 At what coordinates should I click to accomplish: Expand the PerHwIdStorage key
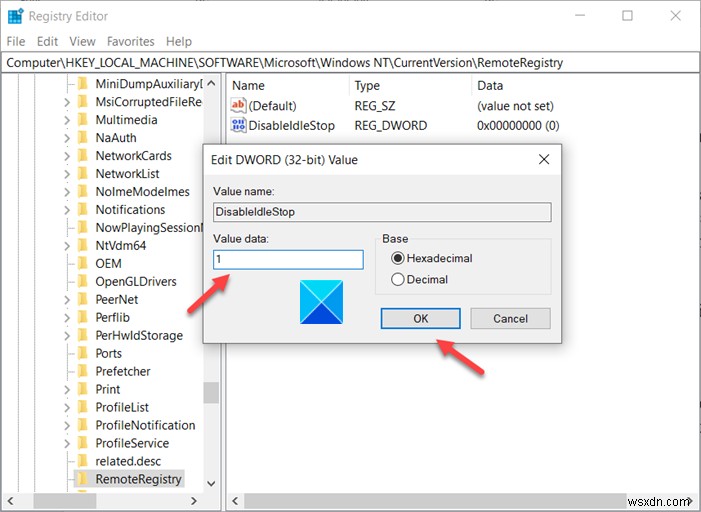[67, 336]
